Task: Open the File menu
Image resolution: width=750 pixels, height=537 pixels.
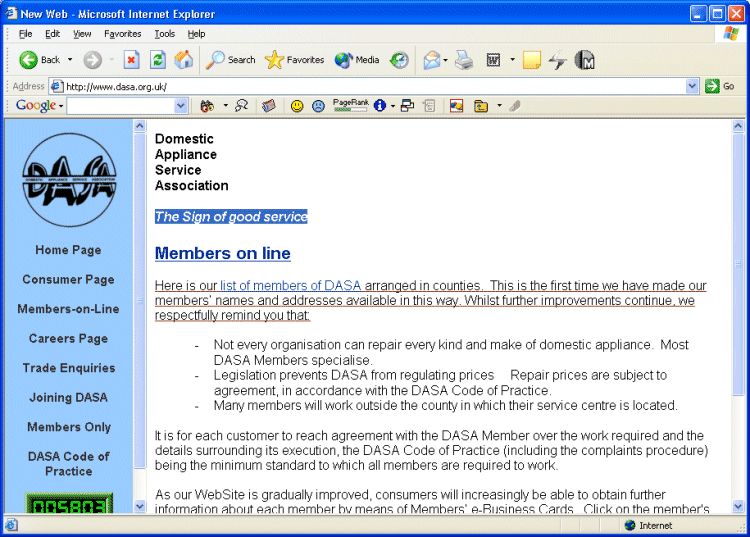Action: [x=25, y=34]
